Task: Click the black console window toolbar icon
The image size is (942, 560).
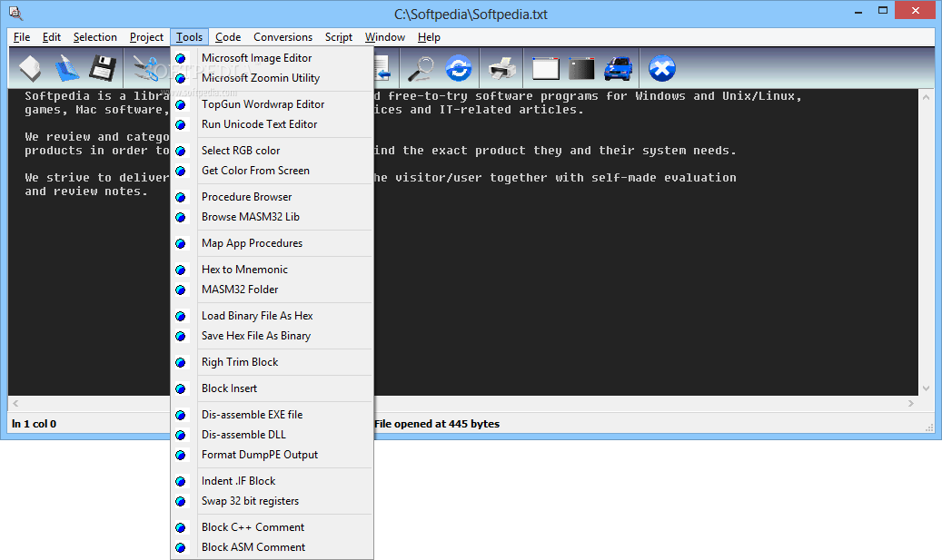Action: 581,68
